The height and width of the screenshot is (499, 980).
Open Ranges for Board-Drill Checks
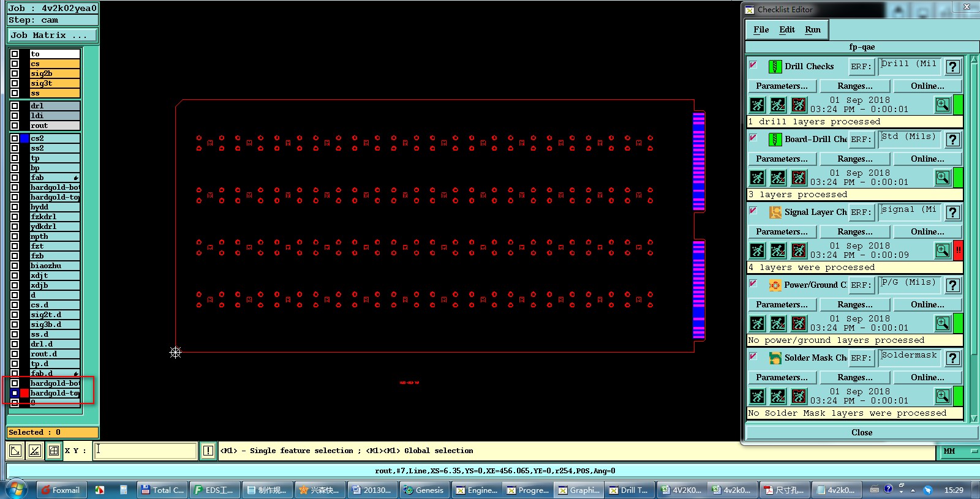tap(855, 159)
